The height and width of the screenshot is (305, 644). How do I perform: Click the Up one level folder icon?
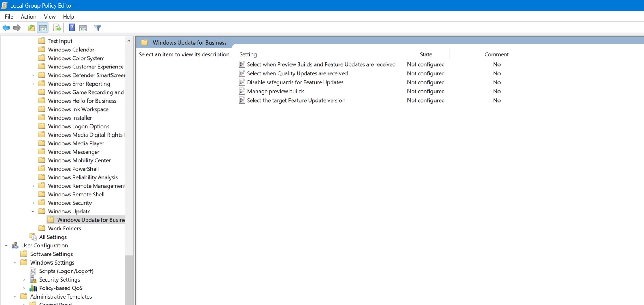pyautogui.click(x=32, y=28)
